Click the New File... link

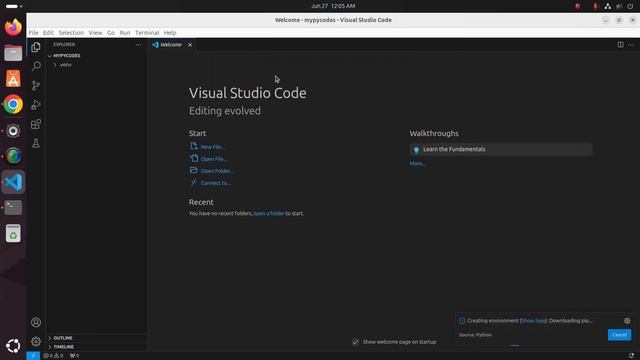pos(212,147)
